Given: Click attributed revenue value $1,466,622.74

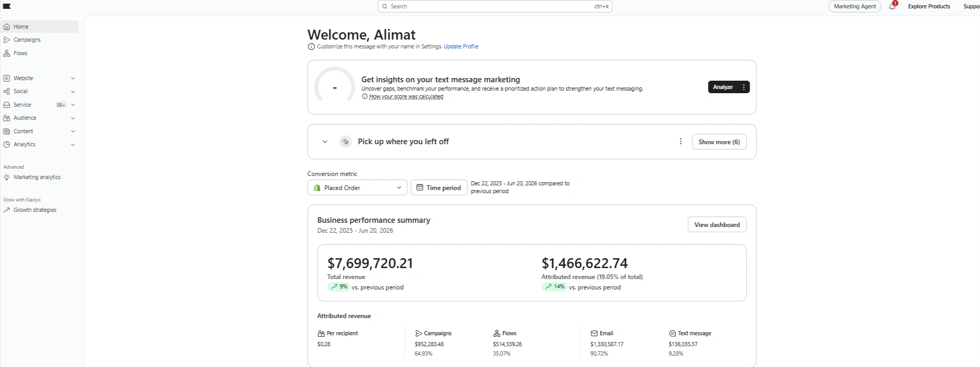Looking at the screenshot, I should click(x=585, y=263).
